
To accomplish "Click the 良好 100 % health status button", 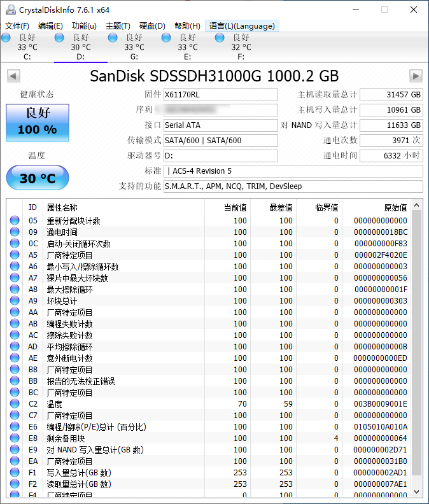I will [38, 122].
